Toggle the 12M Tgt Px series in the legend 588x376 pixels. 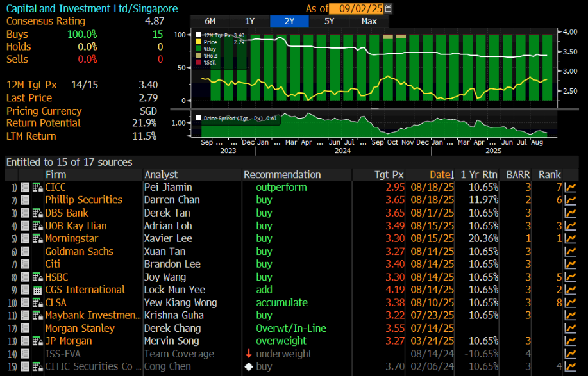[199, 35]
